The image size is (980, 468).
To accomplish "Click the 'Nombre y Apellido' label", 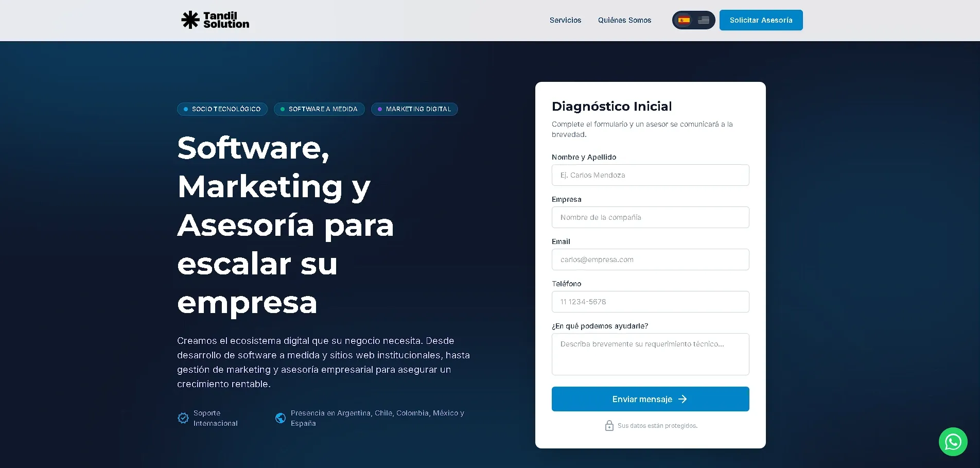I will point(584,157).
